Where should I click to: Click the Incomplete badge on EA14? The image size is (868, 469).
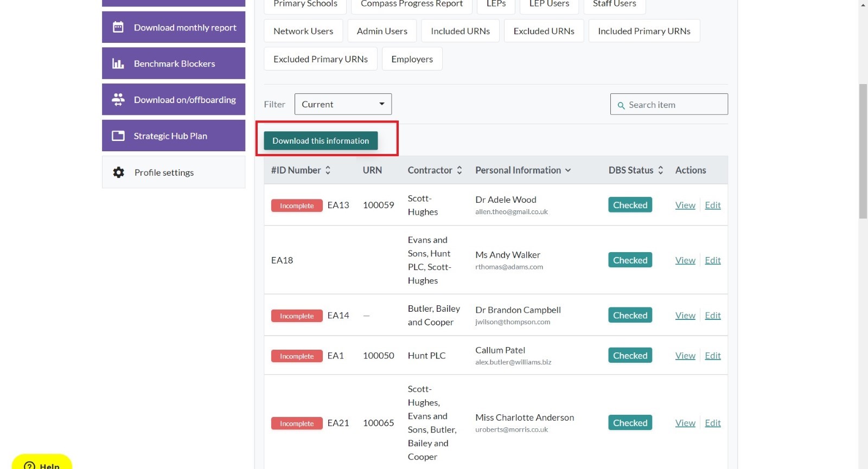click(297, 316)
